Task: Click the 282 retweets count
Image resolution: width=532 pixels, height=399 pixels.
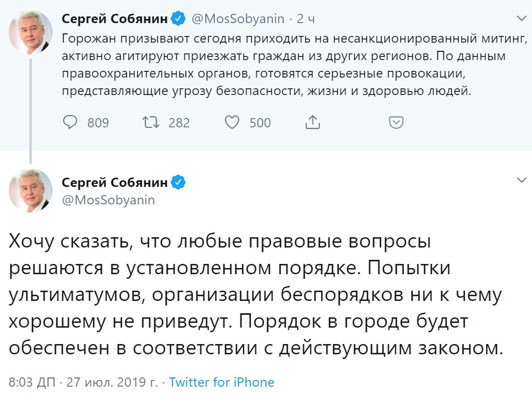Action: click(179, 123)
